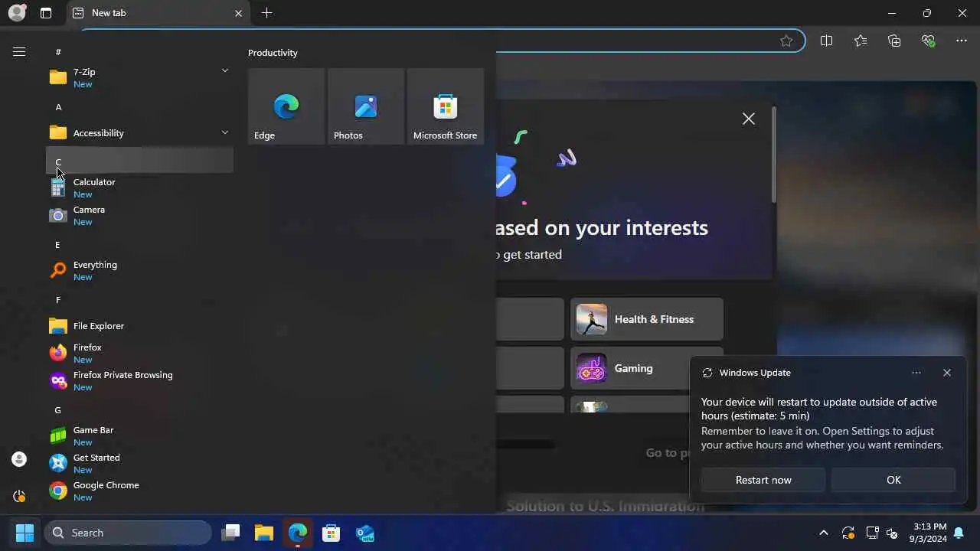
Task: Open the Start menu hamburger expand icon
Action: tap(19, 51)
